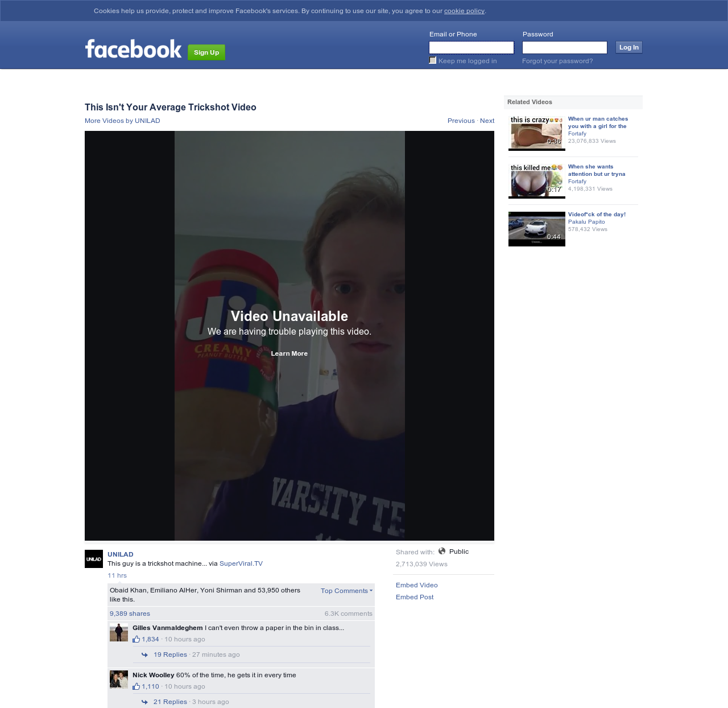Click the UNILAD page avatar icon
The image size is (728, 708).
pyautogui.click(x=94, y=559)
